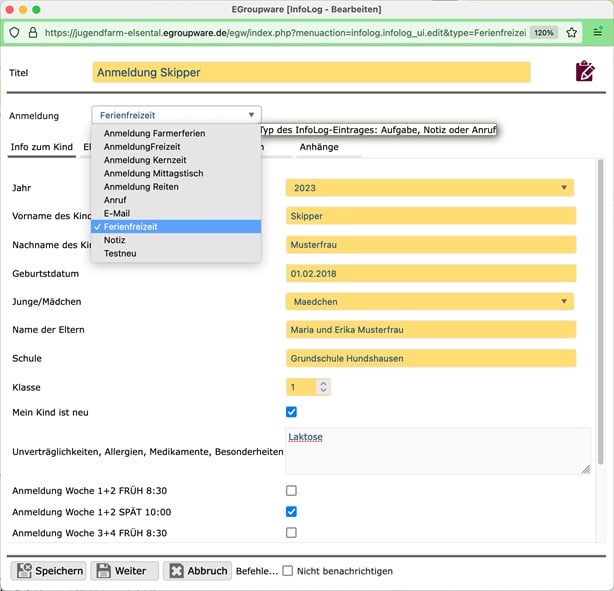
Task: Open the browser menu icon at far right
Action: [x=598, y=32]
